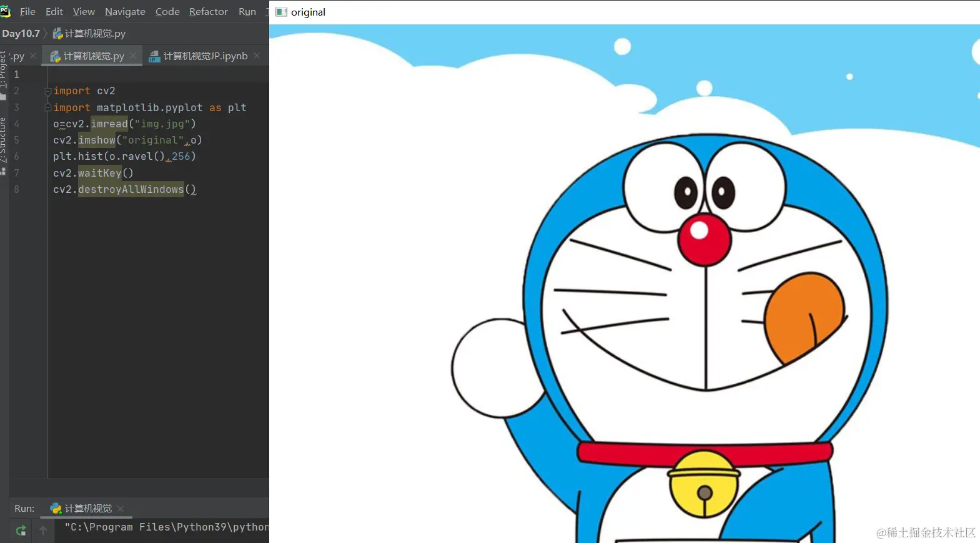Click the imshow call on line 5

click(97, 140)
